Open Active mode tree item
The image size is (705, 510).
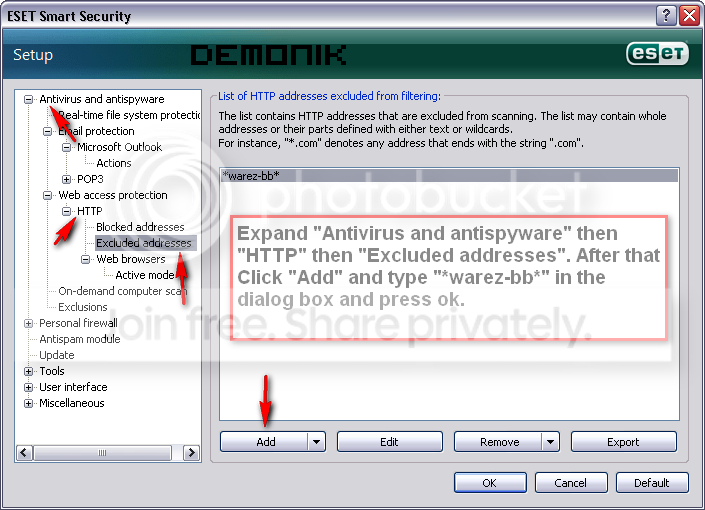145,275
